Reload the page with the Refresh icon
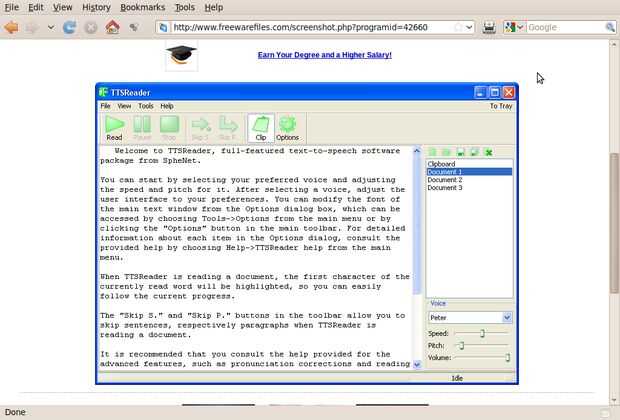Viewport: 620px width, 420px height. (70, 27)
